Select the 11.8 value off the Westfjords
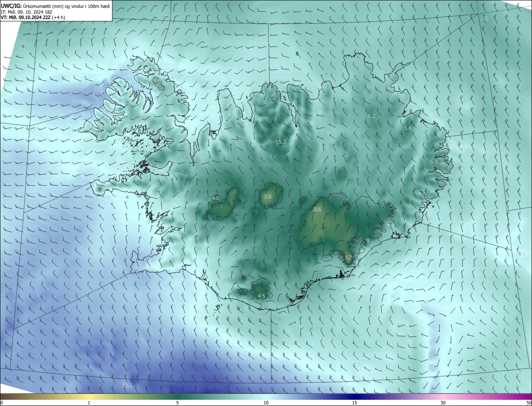 point(99,93)
